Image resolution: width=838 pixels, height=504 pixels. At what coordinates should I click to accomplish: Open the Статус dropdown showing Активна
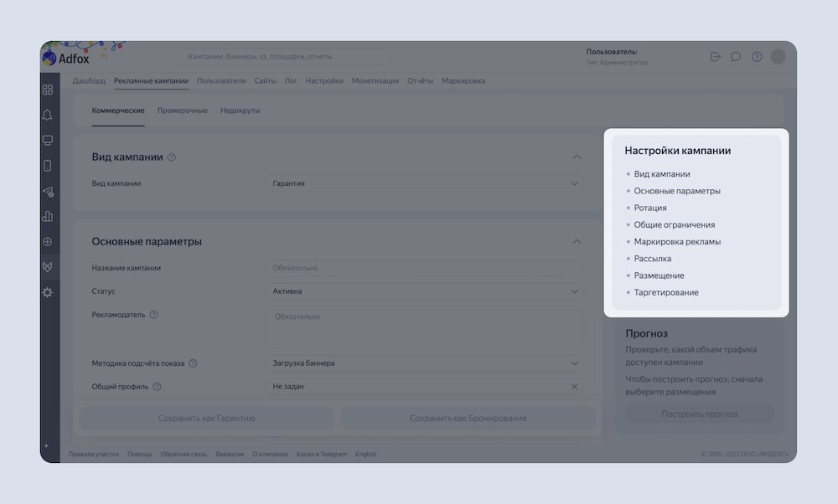pos(423,291)
